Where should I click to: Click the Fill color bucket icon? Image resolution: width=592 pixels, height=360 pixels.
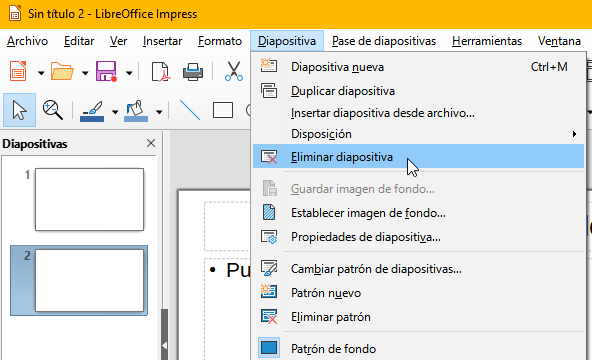pos(136,111)
